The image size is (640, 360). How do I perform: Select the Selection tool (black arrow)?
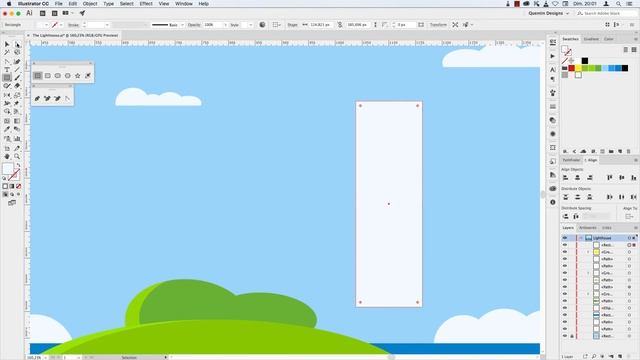click(x=7, y=44)
